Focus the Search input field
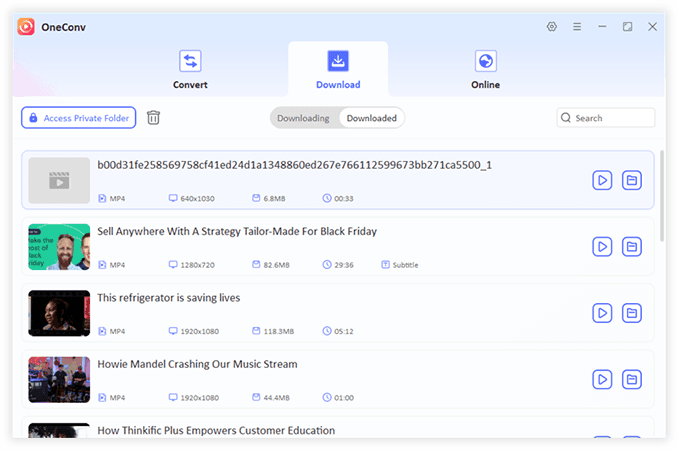678x450 pixels. (606, 118)
